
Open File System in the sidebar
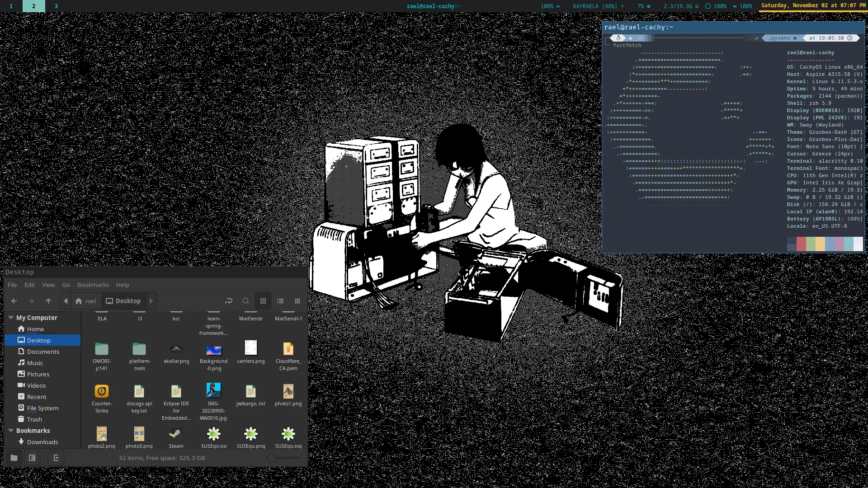click(x=42, y=408)
